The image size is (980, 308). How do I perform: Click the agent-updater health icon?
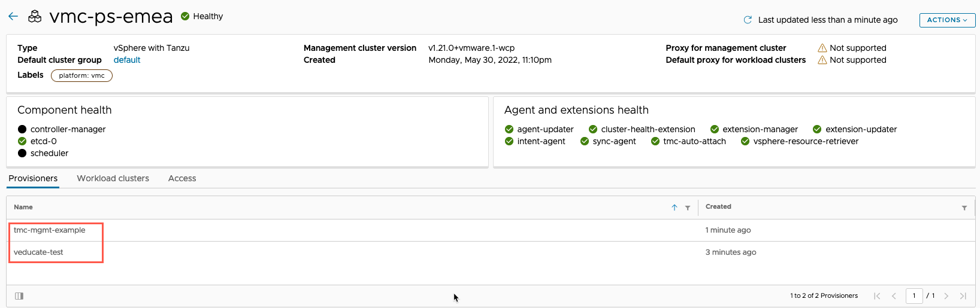[x=509, y=129]
